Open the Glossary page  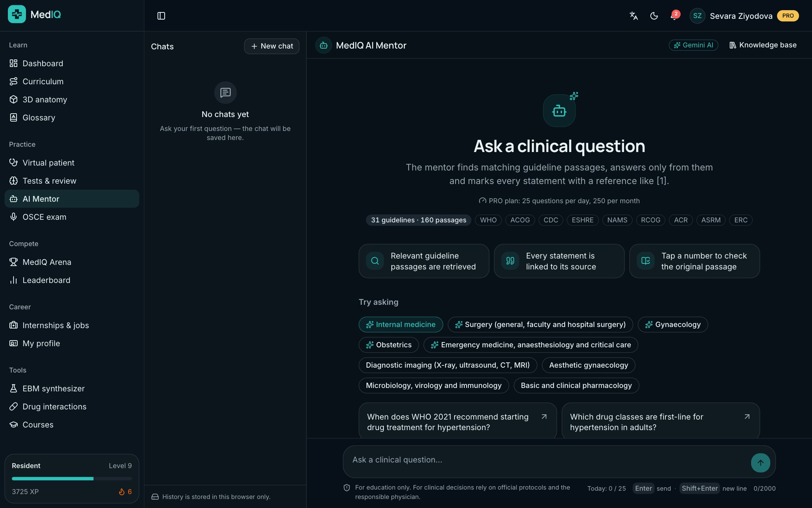[72, 117]
